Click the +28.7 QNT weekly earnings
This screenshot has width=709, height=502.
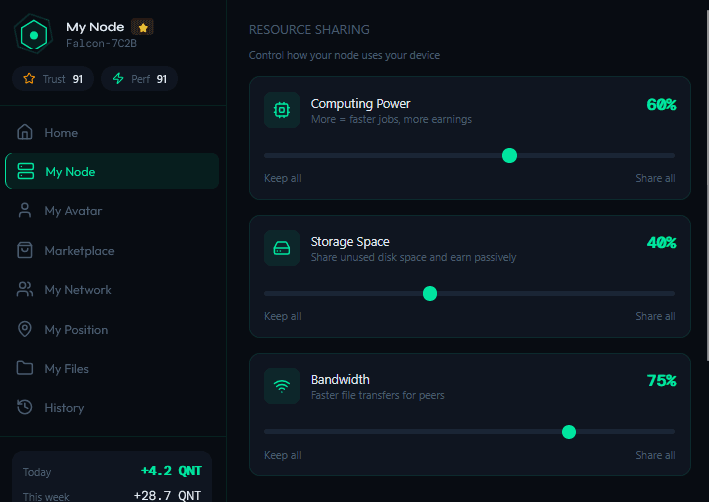click(167, 495)
